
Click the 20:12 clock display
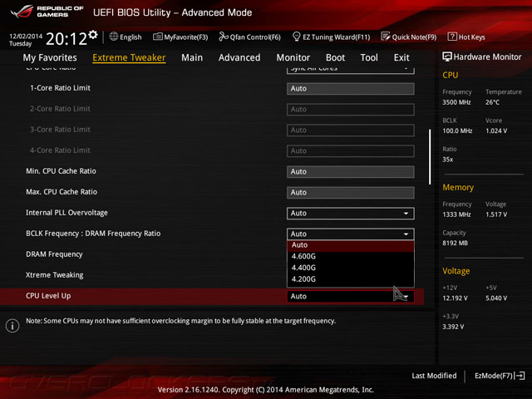tap(66, 39)
